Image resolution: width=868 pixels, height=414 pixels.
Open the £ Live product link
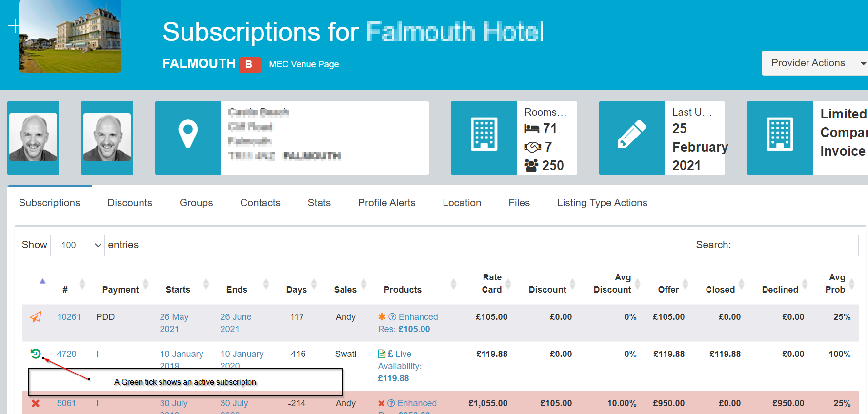[x=400, y=354]
